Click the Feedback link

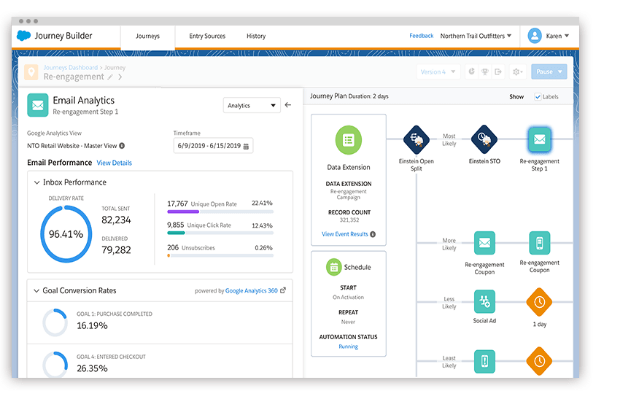(x=421, y=36)
